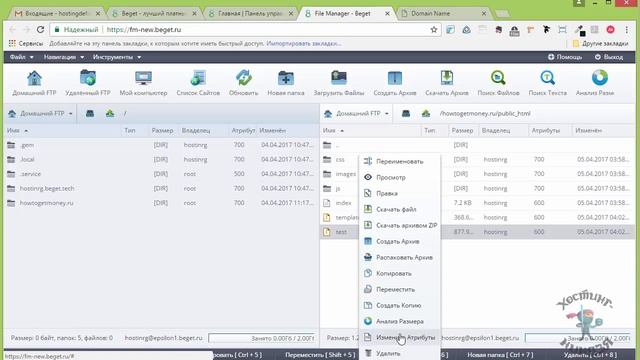Image resolution: width=640 pixels, height=360 pixels.
Task: Select howtogetmoney.ru folder in left panel
Action: click(161, 203)
